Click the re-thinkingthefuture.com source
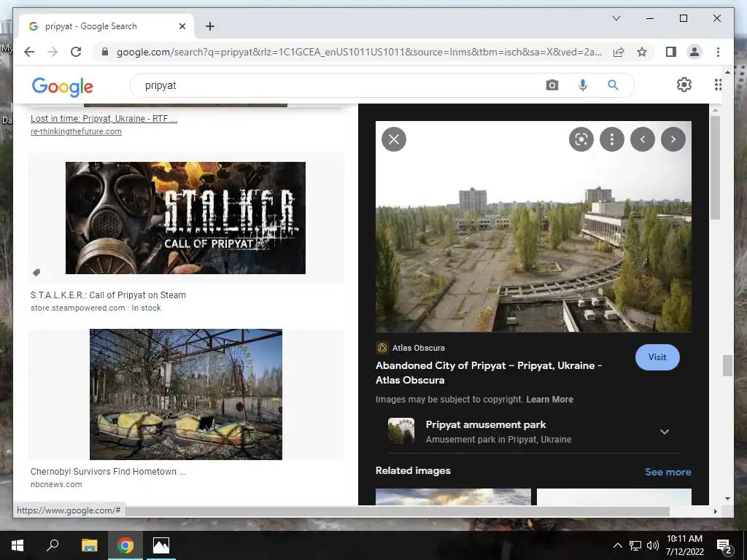 76,131
